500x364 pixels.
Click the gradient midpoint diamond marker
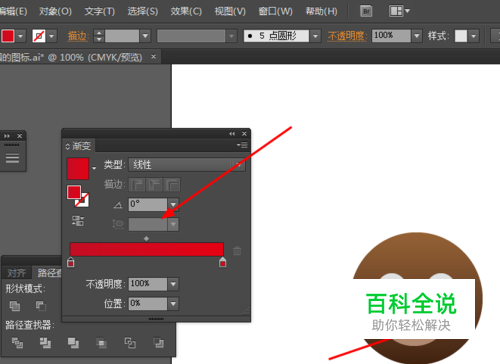[x=146, y=239]
